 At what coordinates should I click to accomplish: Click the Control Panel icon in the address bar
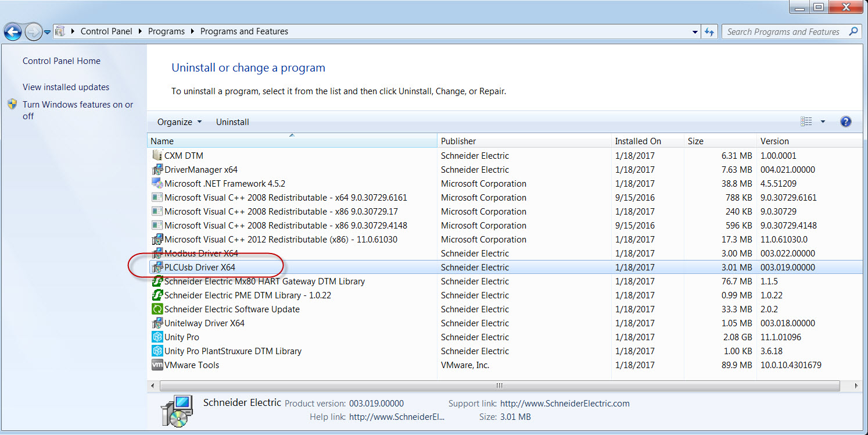coord(60,31)
